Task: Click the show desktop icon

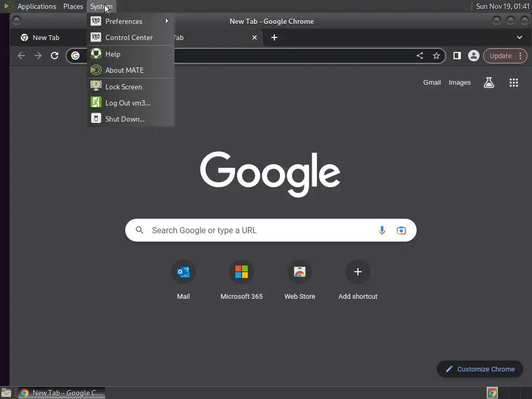Action: pos(6,393)
